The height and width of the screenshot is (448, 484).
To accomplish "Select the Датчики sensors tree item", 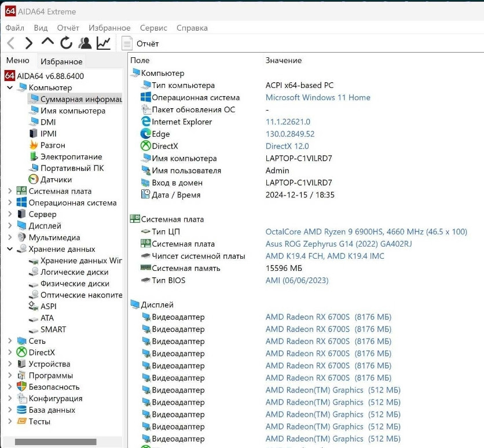I will (x=56, y=179).
